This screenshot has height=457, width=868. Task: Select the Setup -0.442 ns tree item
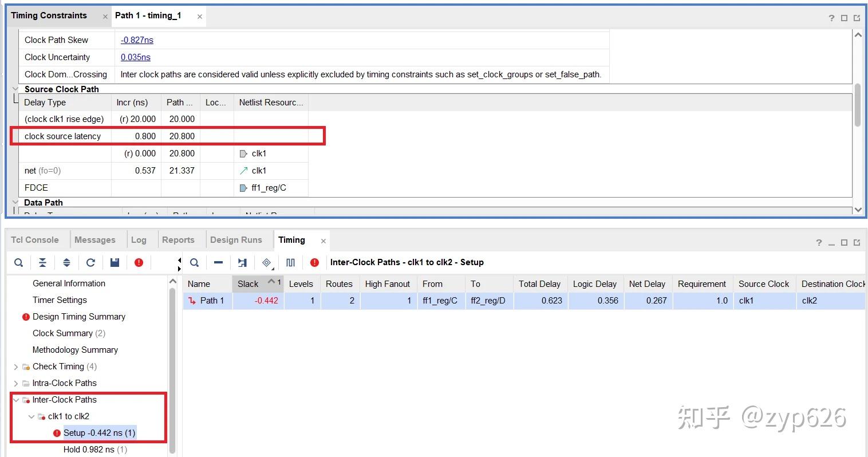tap(99, 433)
